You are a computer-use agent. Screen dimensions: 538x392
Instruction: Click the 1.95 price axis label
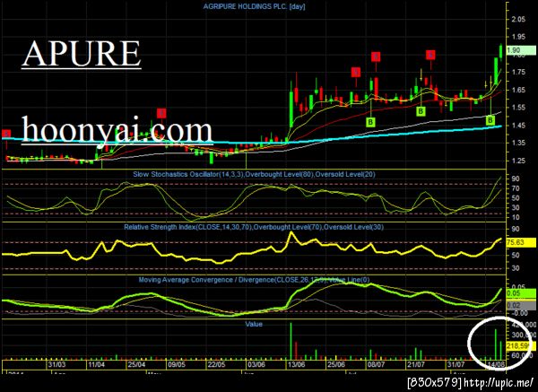pos(518,37)
